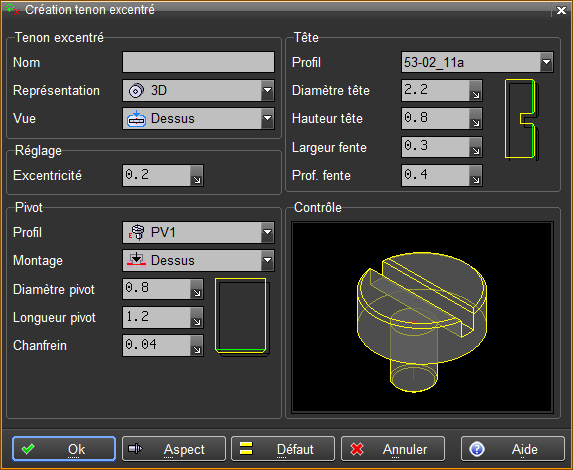Click the arrow icon beside Hauteur tête
Image resolution: width=573 pixels, height=470 pixels.
click(475, 118)
